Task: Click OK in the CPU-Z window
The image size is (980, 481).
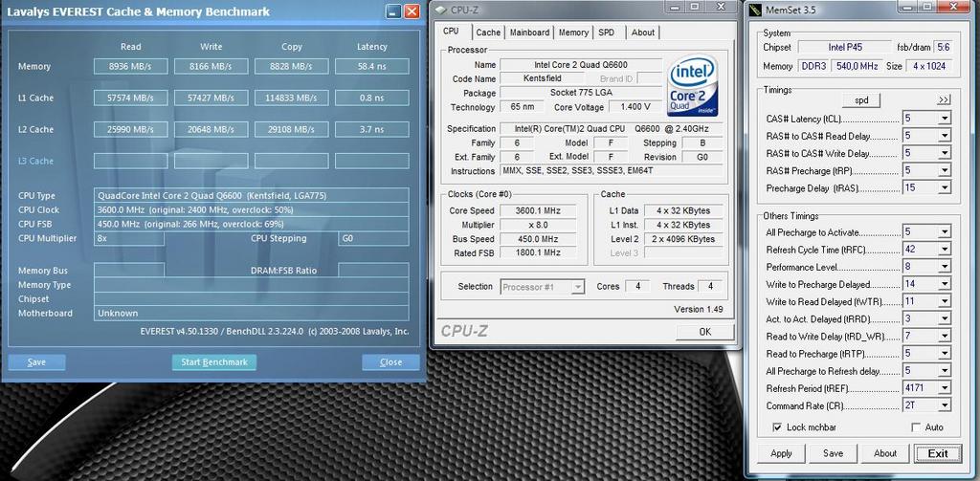Action: click(705, 332)
